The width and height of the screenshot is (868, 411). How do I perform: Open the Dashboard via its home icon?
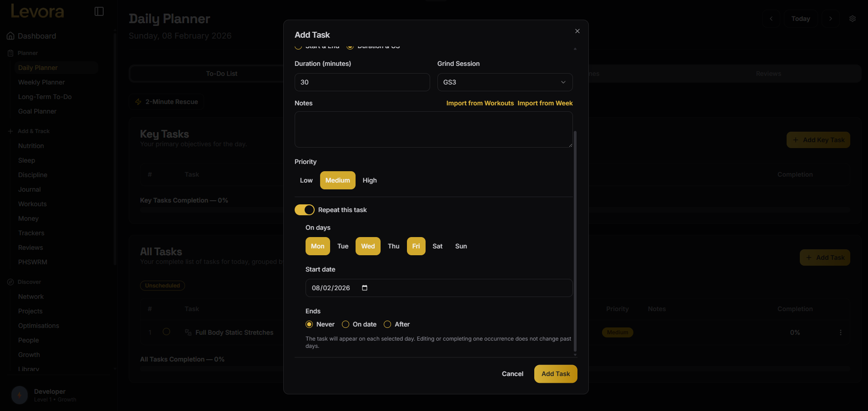(10, 35)
